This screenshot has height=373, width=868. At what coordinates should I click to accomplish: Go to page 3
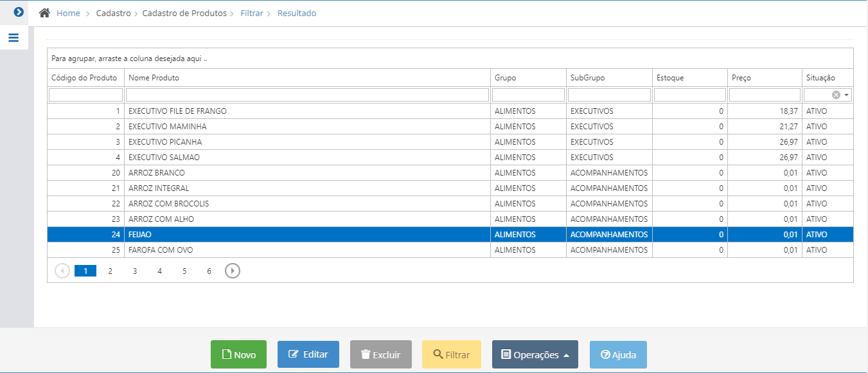[x=135, y=271]
